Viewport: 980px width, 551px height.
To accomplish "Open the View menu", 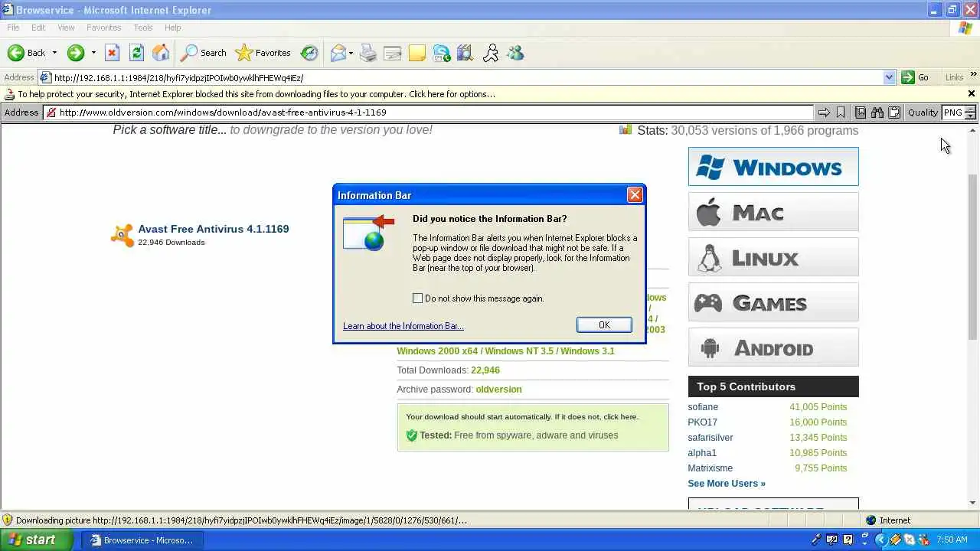I will pyautogui.click(x=66, y=28).
